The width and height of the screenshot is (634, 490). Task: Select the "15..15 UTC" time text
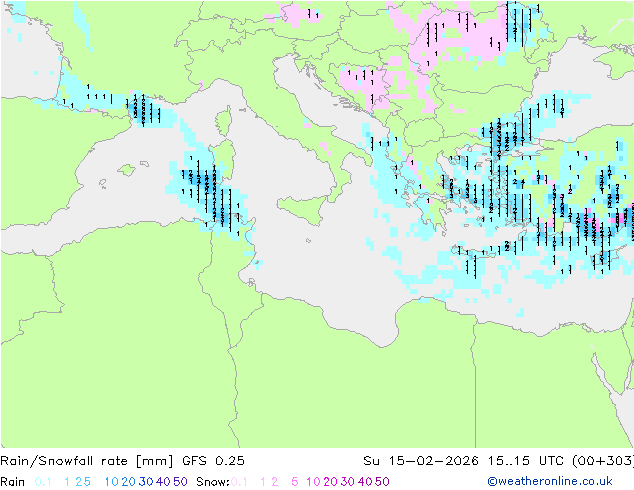525,461
